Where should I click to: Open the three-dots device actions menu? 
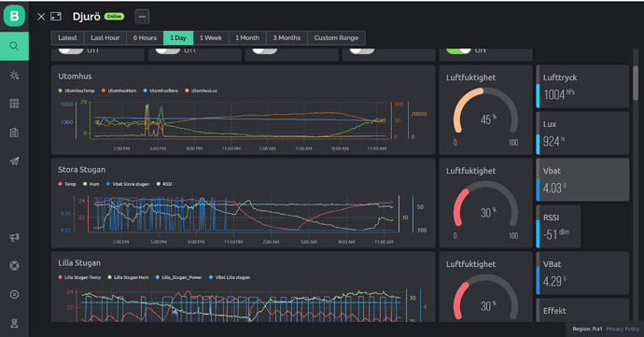tap(142, 17)
